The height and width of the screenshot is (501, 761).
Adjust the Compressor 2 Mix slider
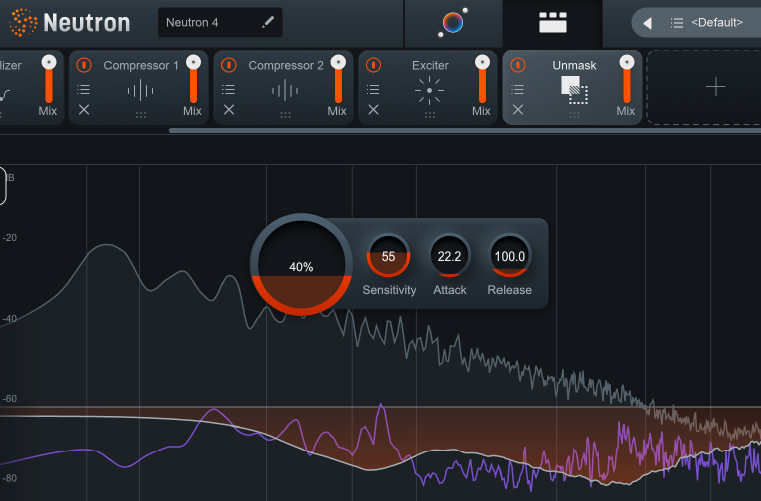338,79
